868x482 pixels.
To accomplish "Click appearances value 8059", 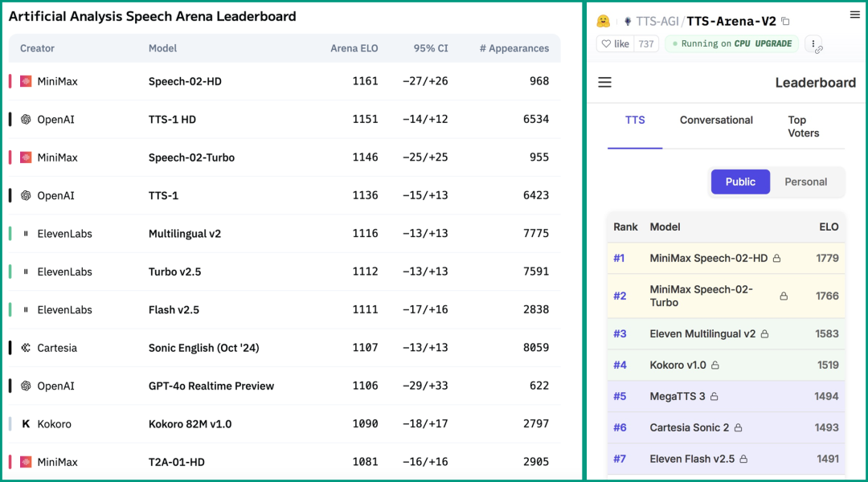I will (x=536, y=348).
